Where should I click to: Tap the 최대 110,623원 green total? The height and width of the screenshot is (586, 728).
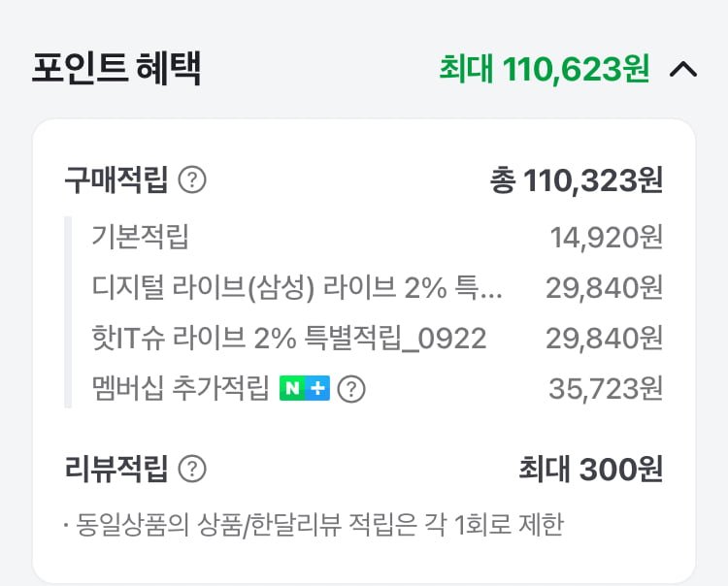545,70
